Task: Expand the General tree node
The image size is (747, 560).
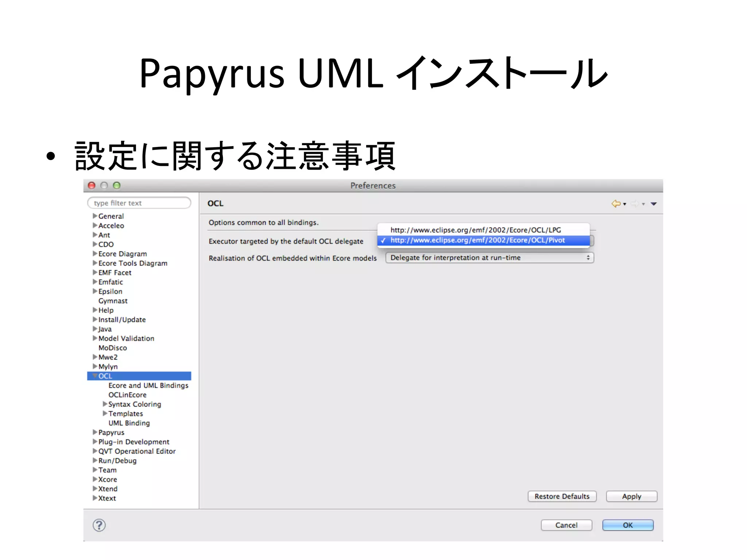Action: pyautogui.click(x=95, y=216)
